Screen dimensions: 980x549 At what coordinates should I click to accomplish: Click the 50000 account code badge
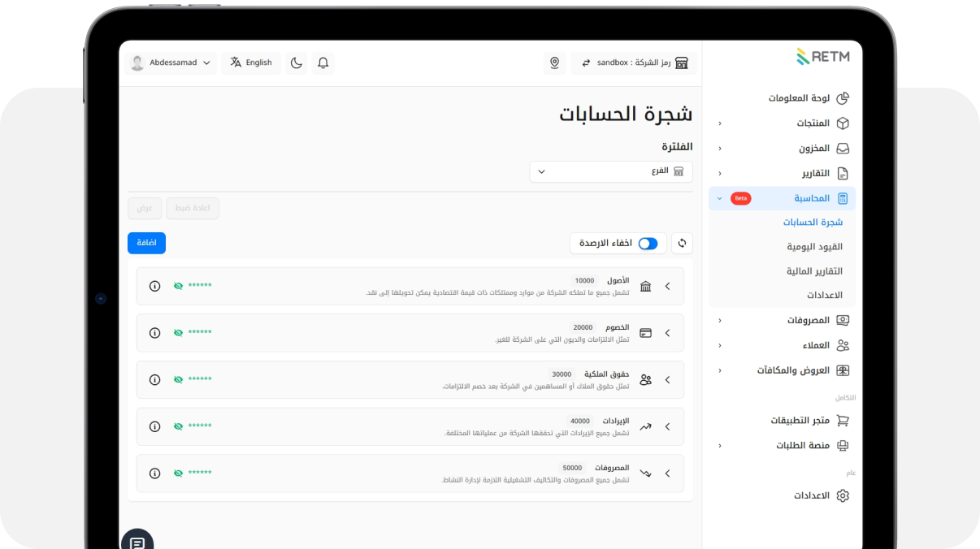[x=573, y=468]
